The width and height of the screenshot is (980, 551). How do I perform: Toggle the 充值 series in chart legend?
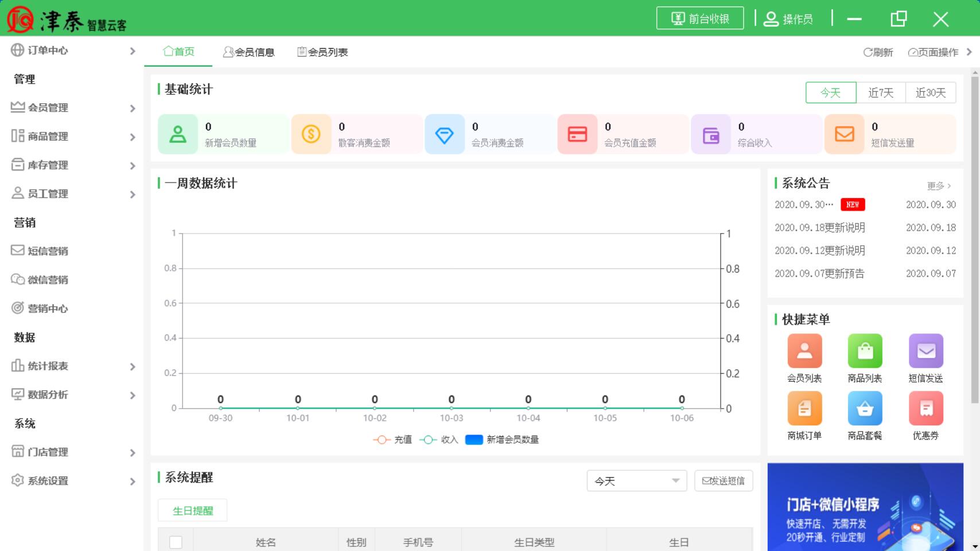393,440
